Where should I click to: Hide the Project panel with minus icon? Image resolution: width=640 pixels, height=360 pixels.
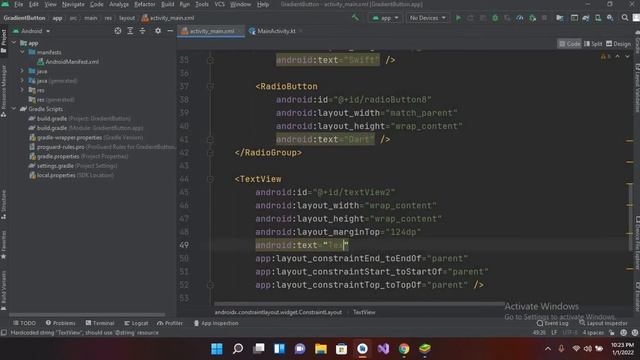pos(170,31)
